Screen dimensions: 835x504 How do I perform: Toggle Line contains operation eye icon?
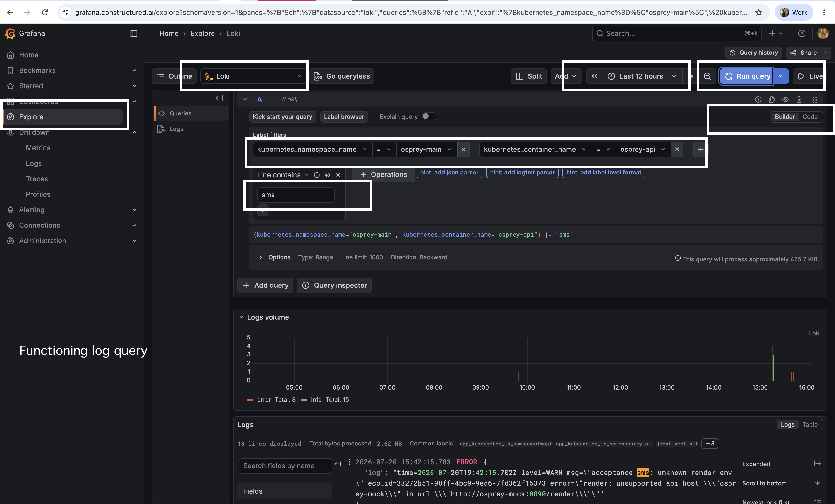pyautogui.click(x=327, y=175)
